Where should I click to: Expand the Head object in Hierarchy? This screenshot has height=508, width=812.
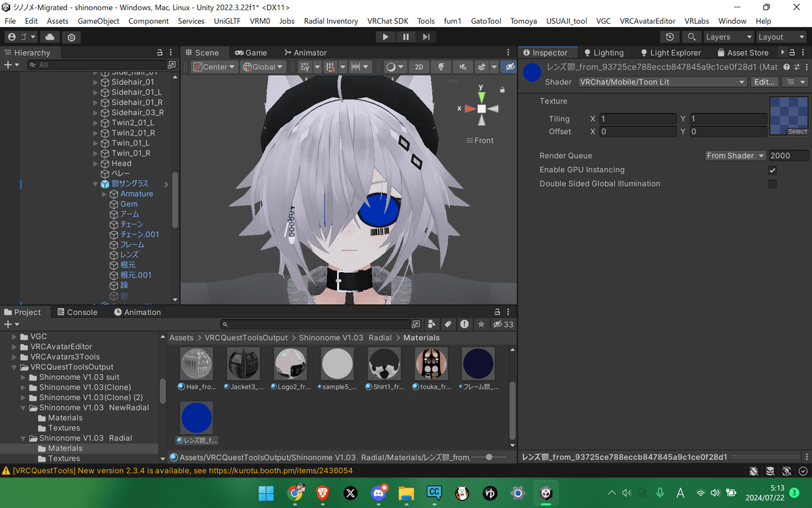coord(95,163)
